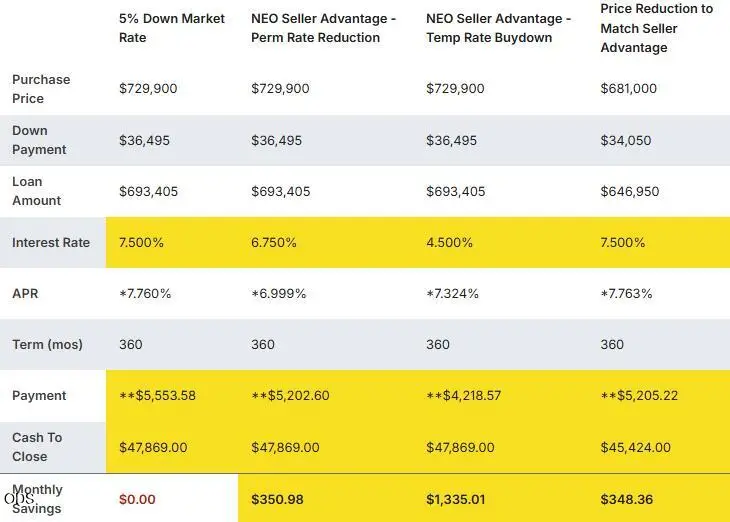730x522 pixels.
Task: Click the red $0.00 monthly savings value
Action: tap(137, 500)
